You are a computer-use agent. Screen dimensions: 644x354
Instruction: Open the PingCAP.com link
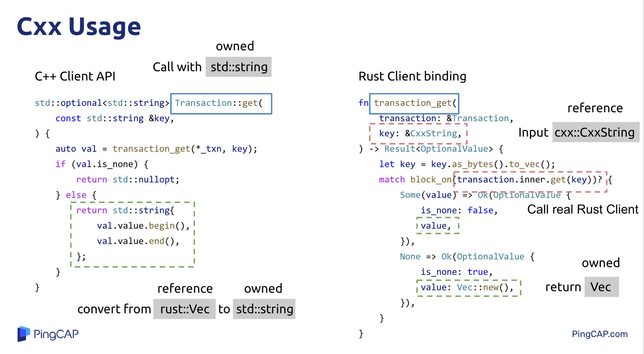coord(599,334)
